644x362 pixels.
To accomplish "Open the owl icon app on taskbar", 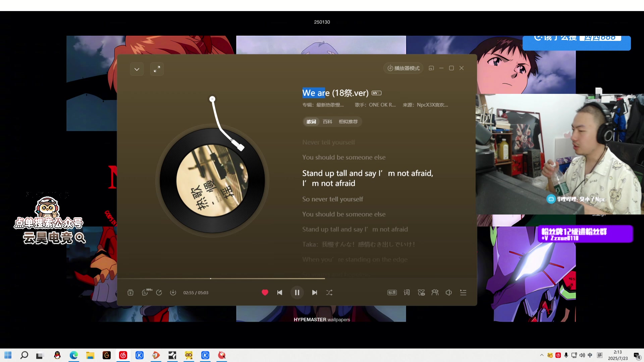I will tap(189, 355).
